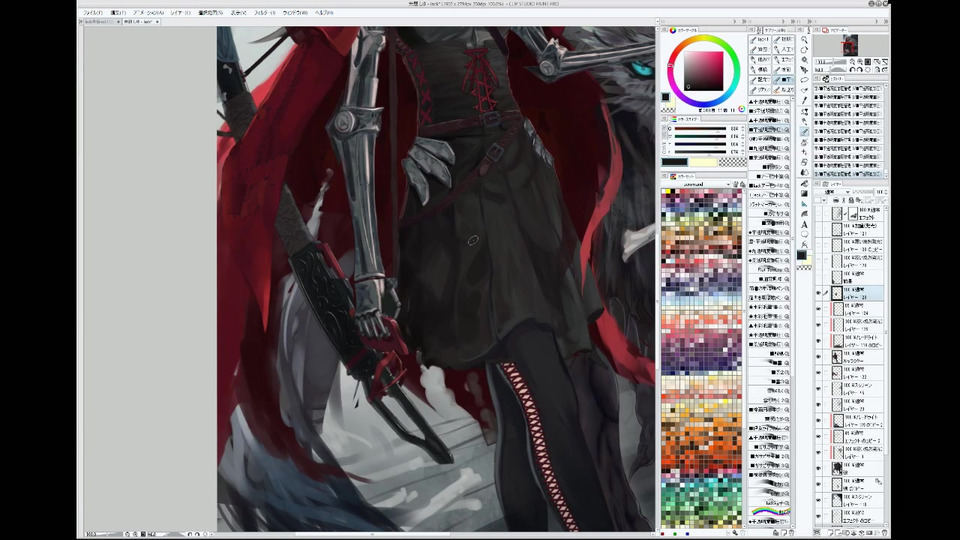Click the new raster layer icon
The width and height of the screenshot is (960, 540).
pos(831,533)
